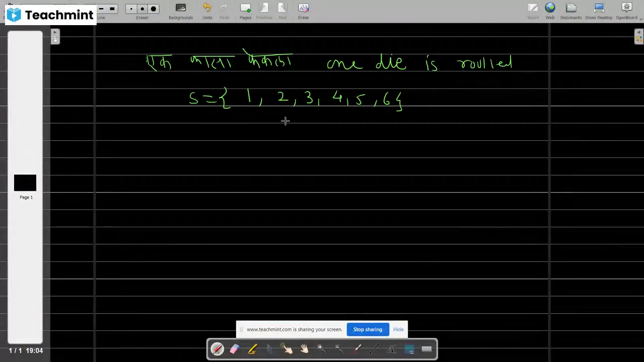644x362 pixels.
Task: Select the pen tool in bottom toolbar
Action: 217,349
